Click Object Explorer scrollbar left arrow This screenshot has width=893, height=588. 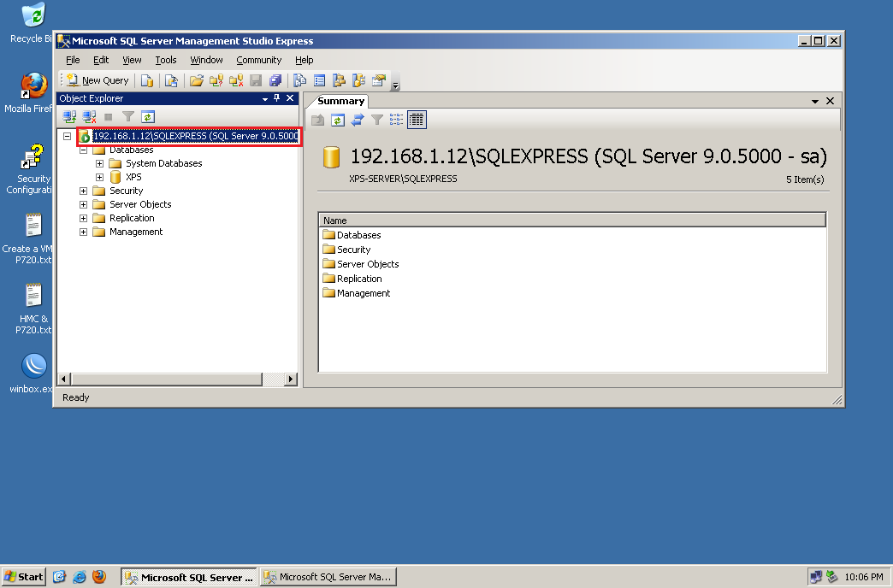(x=64, y=379)
